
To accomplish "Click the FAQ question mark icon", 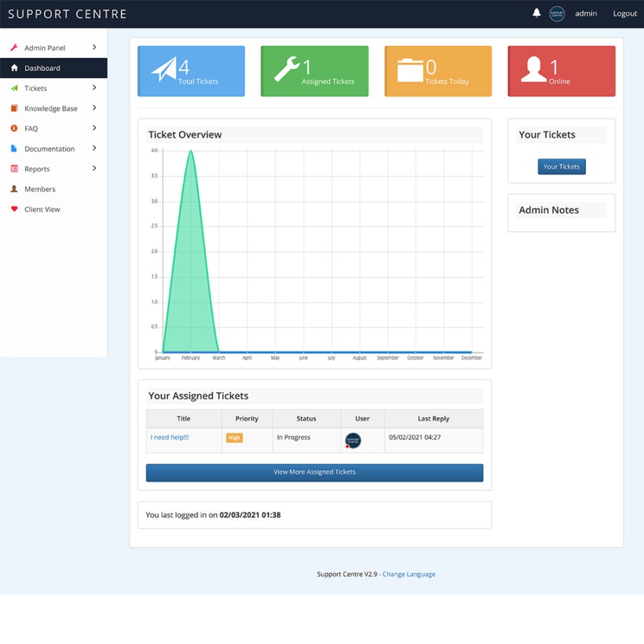I will tap(14, 128).
